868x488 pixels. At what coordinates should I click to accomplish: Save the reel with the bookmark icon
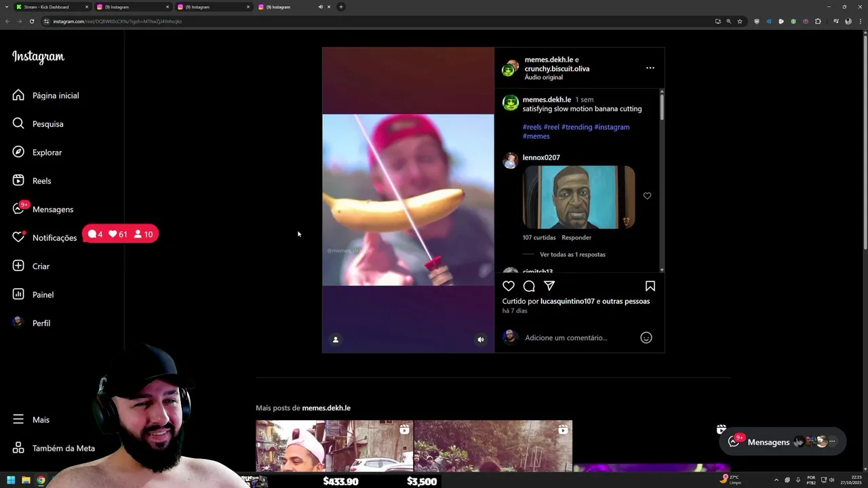click(x=650, y=286)
